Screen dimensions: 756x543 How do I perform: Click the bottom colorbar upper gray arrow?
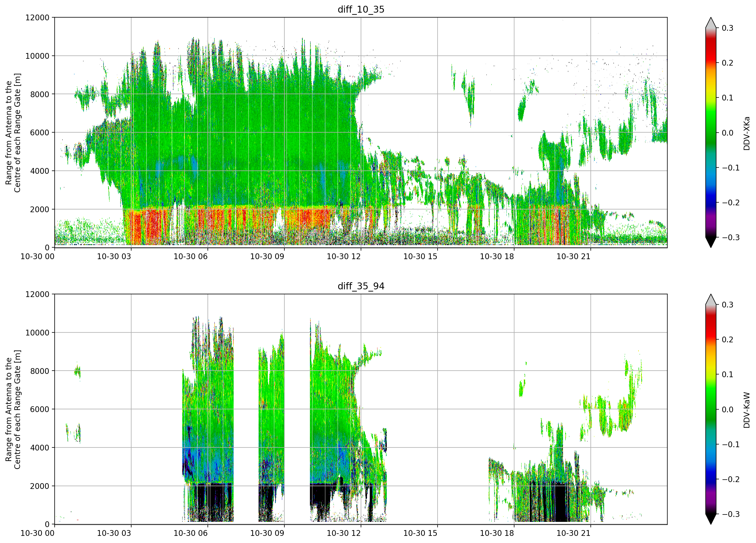click(x=711, y=299)
